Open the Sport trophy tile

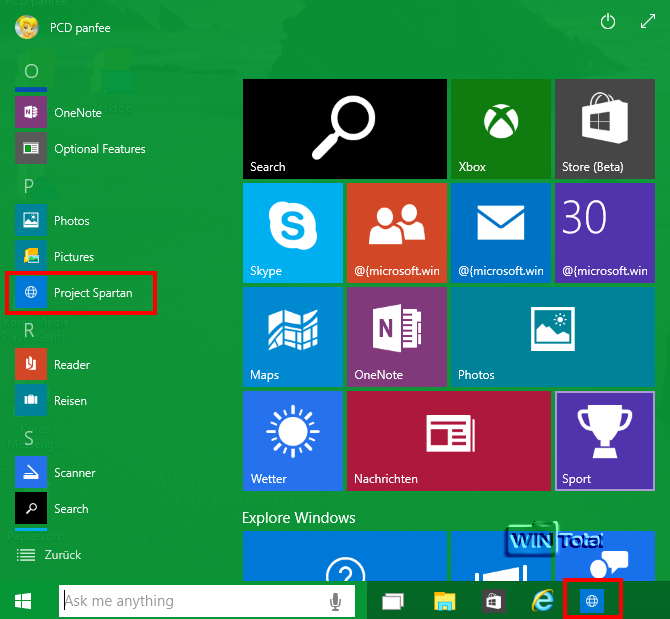(x=604, y=439)
